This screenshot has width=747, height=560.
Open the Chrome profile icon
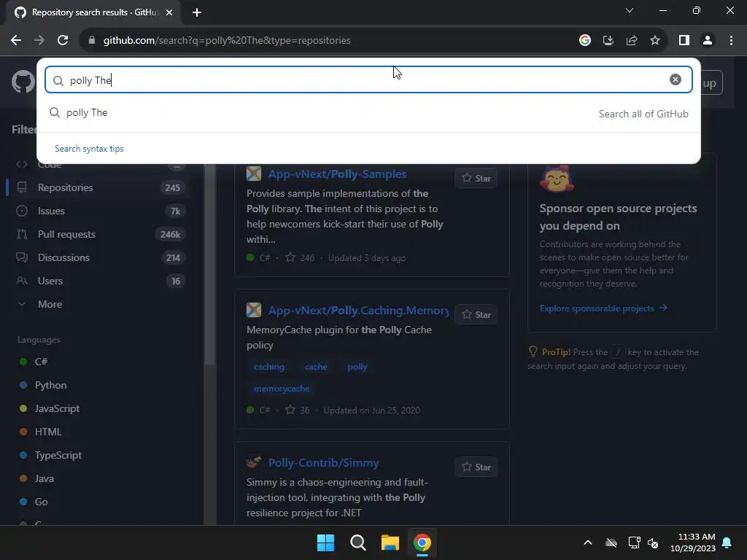pyautogui.click(x=708, y=41)
